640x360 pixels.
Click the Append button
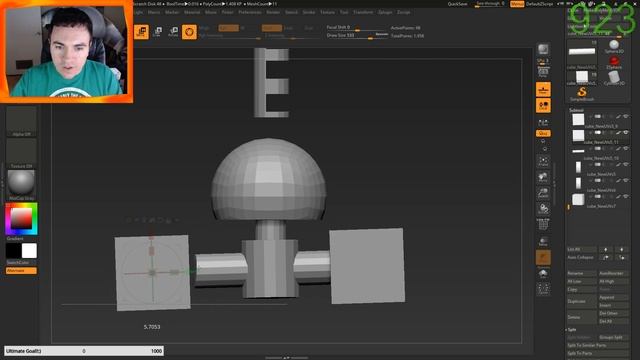point(613,298)
